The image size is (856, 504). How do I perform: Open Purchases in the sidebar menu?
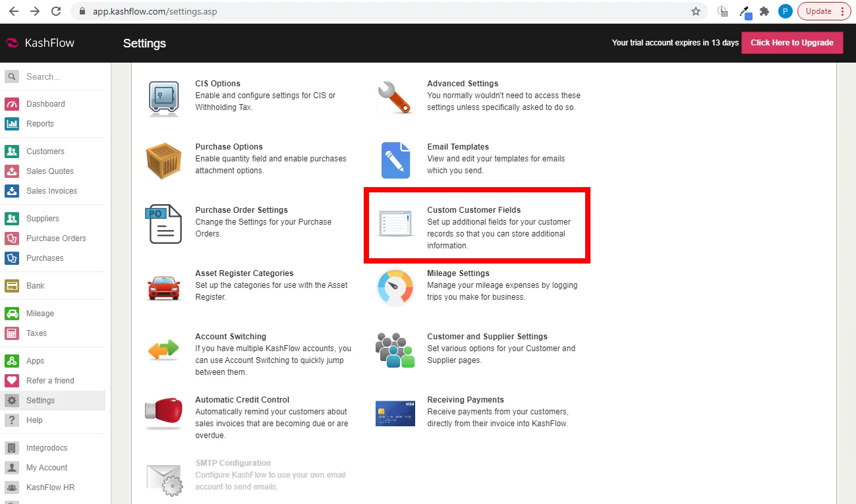pos(45,258)
